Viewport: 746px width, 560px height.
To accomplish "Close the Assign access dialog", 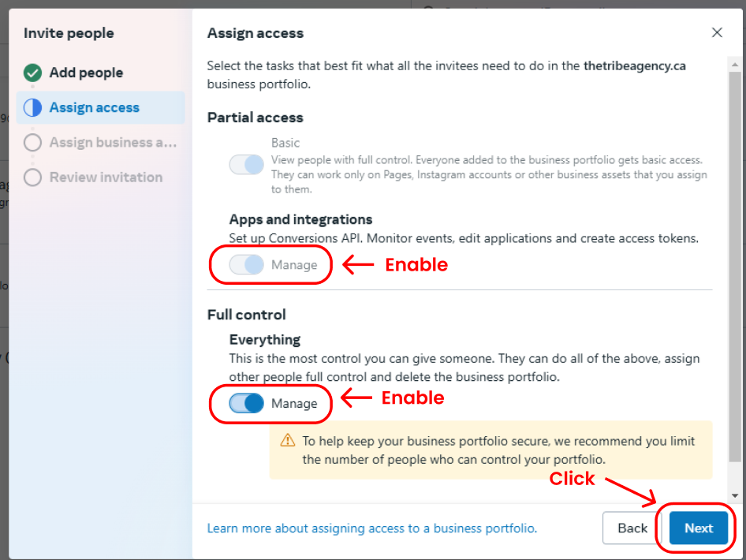I will tap(717, 32).
